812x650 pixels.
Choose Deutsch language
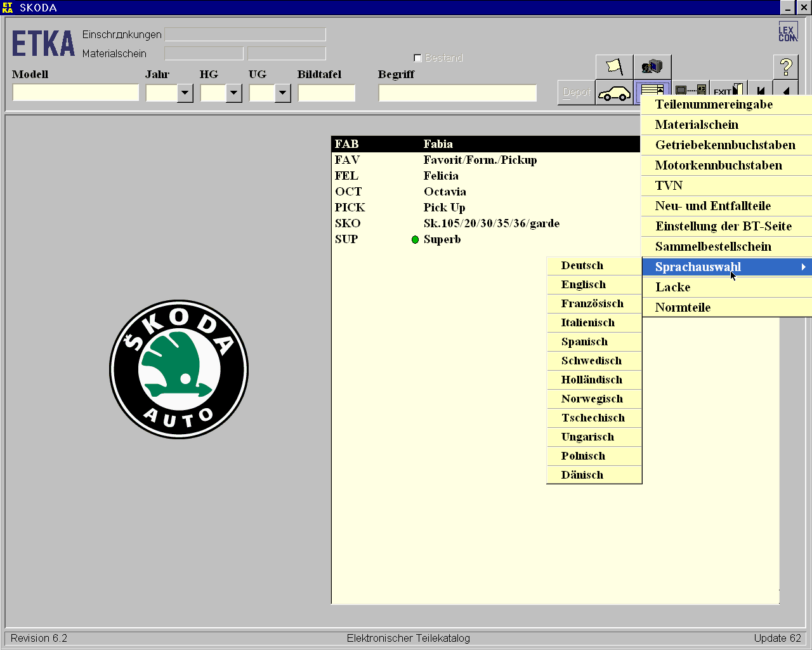click(594, 265)
